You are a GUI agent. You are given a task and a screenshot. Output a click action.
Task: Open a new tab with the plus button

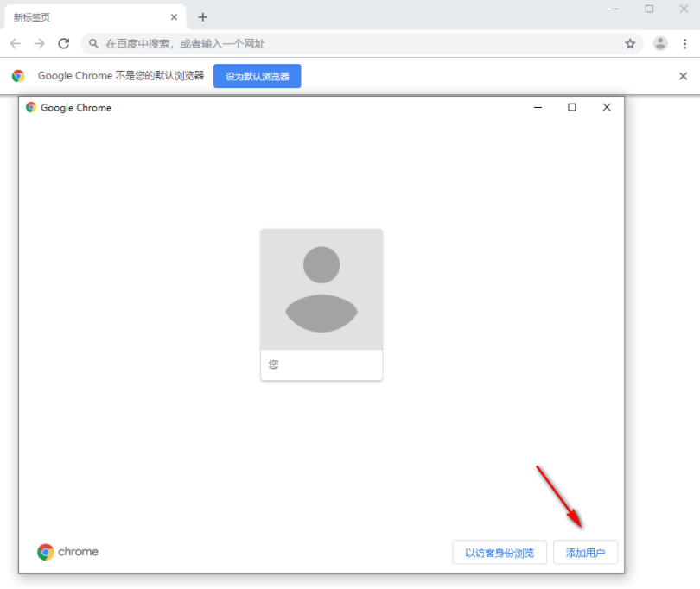point(203,17)
